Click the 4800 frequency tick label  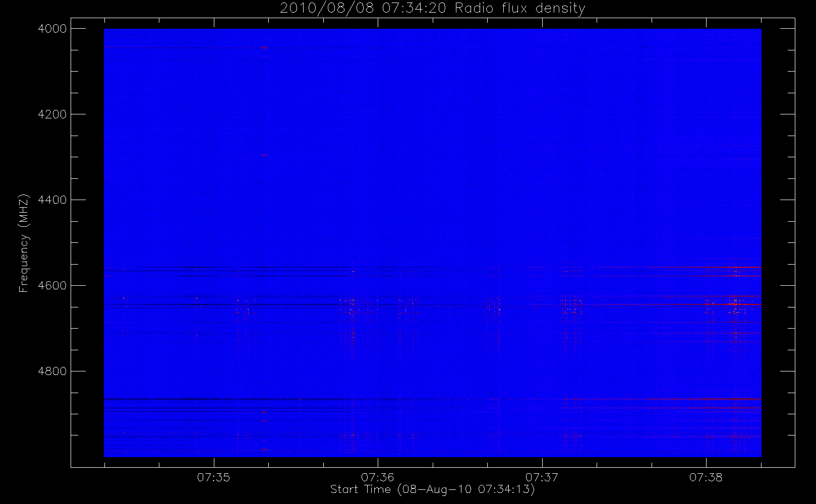pyautogui.click(x=52, y=371)
